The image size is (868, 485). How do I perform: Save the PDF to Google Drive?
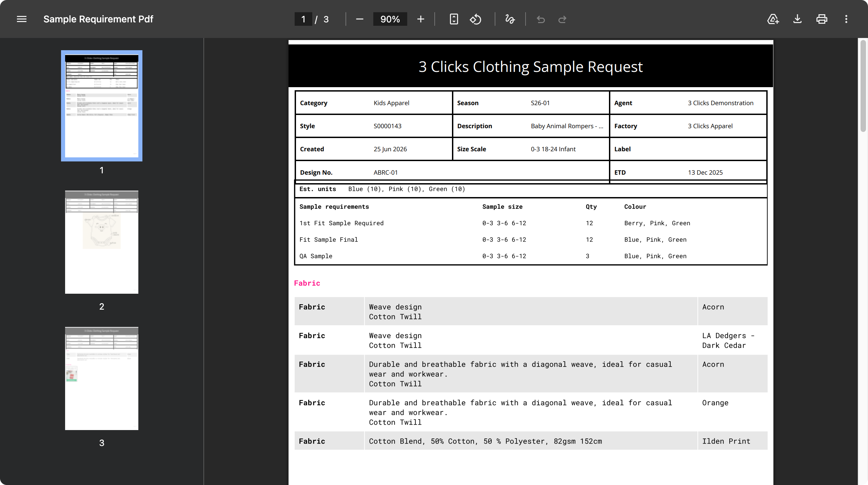pos(773,19)
